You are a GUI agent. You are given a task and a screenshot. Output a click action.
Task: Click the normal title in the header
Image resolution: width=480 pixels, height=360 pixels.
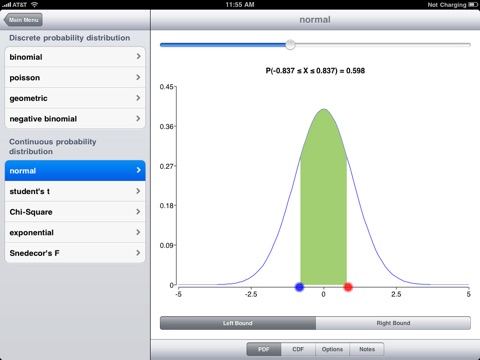[315, 20]
